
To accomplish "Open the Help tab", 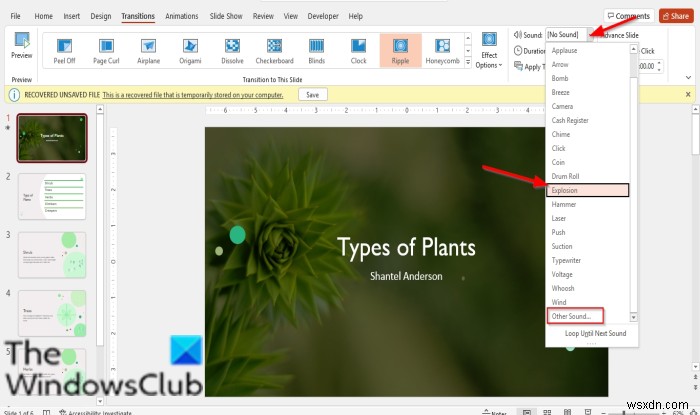I will [x=355, y=16].
